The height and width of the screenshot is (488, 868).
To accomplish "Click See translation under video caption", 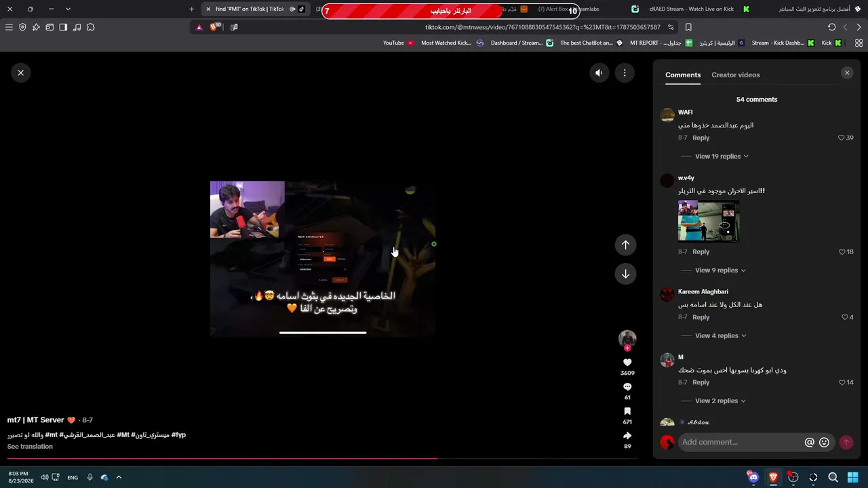I will pos(30,447).
